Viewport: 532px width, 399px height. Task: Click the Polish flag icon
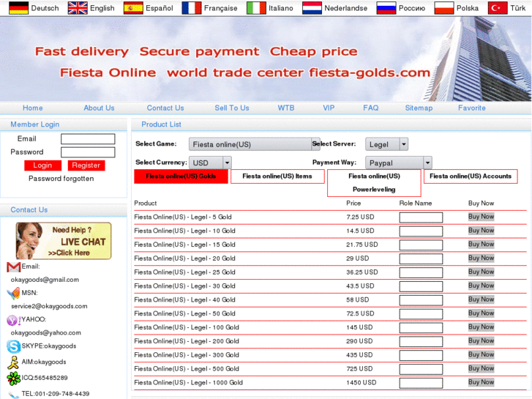point(444,8)
